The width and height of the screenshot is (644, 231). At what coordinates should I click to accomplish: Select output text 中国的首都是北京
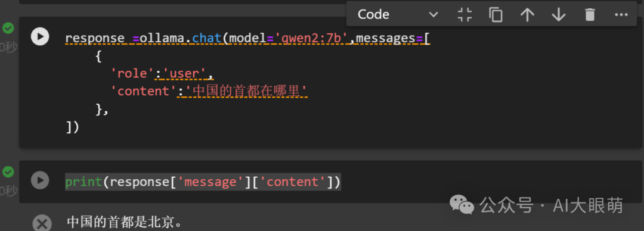point(124,223)
